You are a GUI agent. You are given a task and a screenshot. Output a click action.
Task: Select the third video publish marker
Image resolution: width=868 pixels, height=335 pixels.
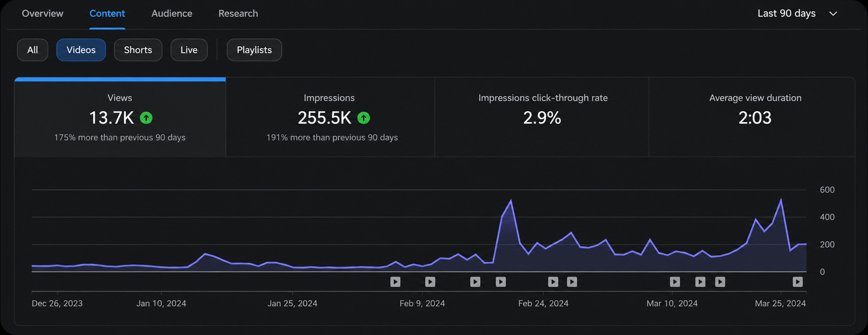[475, 282]
